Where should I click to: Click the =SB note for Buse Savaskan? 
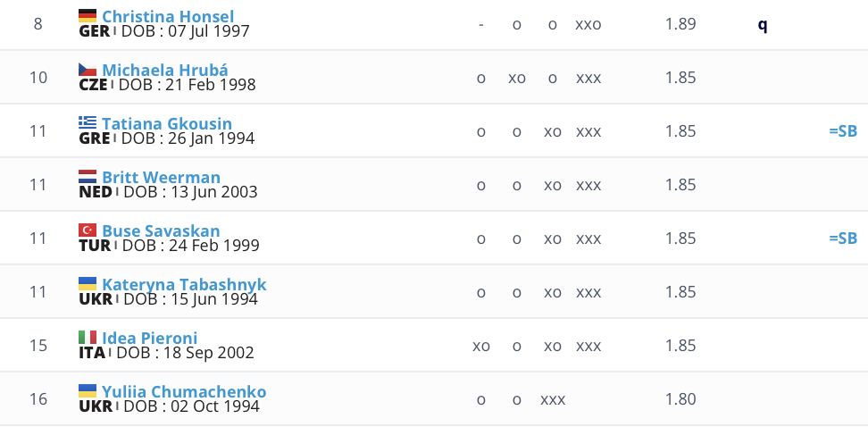click(842, 239)
